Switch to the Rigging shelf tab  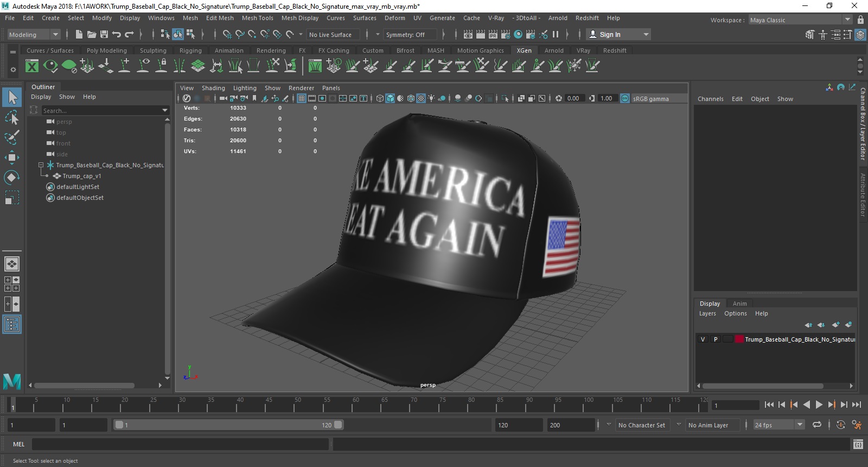(x=190, y=51)
